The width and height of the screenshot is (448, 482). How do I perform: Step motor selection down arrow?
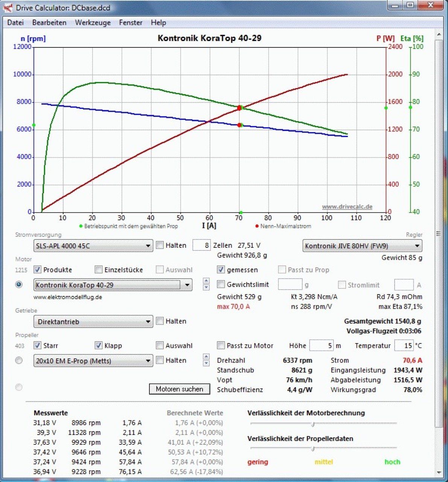206,288
